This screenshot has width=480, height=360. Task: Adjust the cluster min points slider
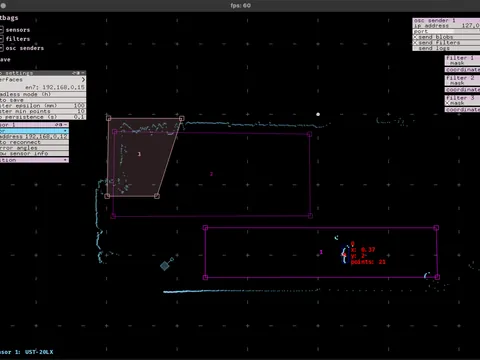[x=43, y=111]
